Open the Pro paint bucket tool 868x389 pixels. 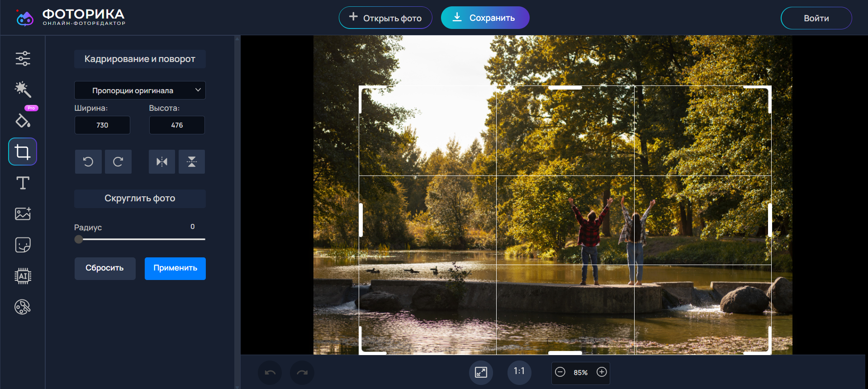(x=23, y=120)
